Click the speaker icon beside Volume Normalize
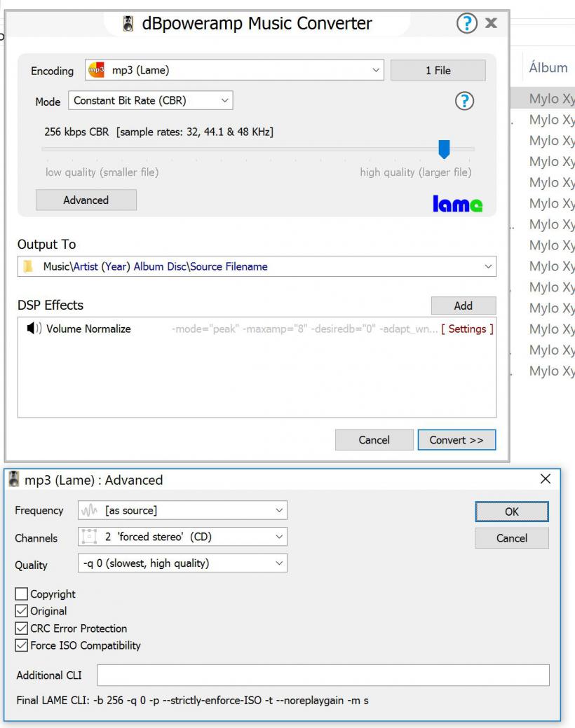This screenshot has height=728, width=575. tap(34, 329)
